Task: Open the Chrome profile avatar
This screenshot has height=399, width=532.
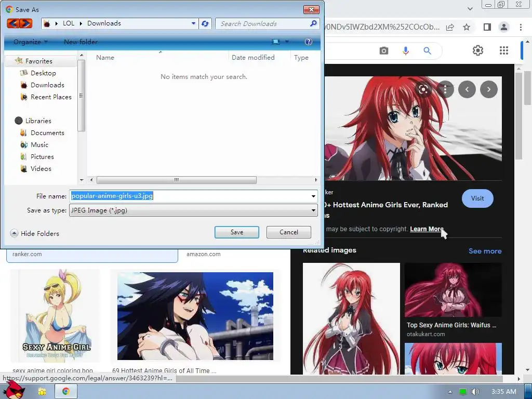Action: 504,27
